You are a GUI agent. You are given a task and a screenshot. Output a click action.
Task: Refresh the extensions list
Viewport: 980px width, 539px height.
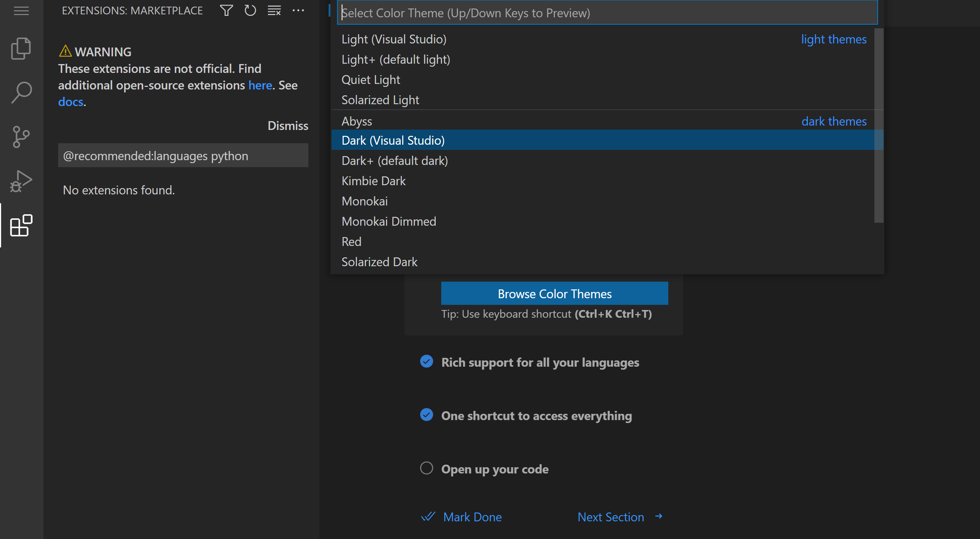[x=250, y=11]
